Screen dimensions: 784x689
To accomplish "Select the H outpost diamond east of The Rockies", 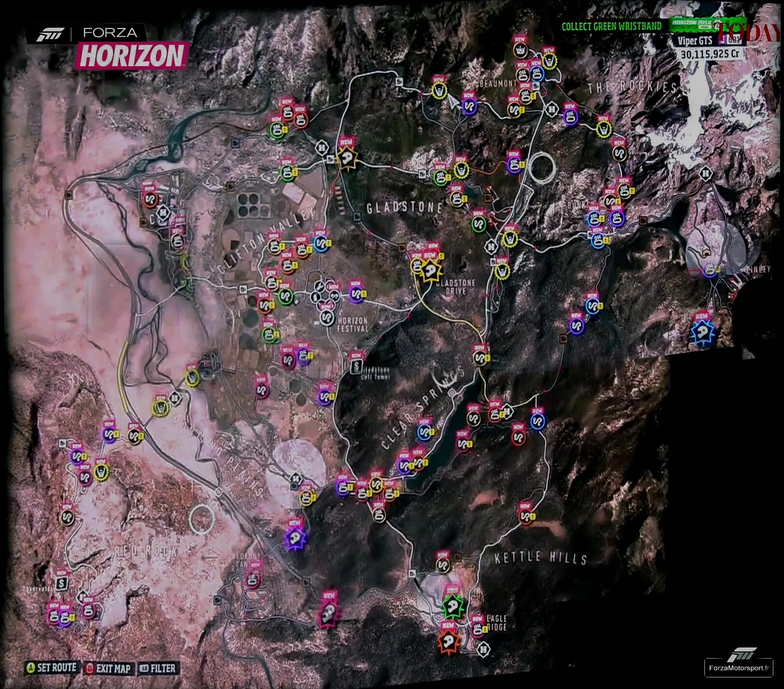I will coord(706,173).
